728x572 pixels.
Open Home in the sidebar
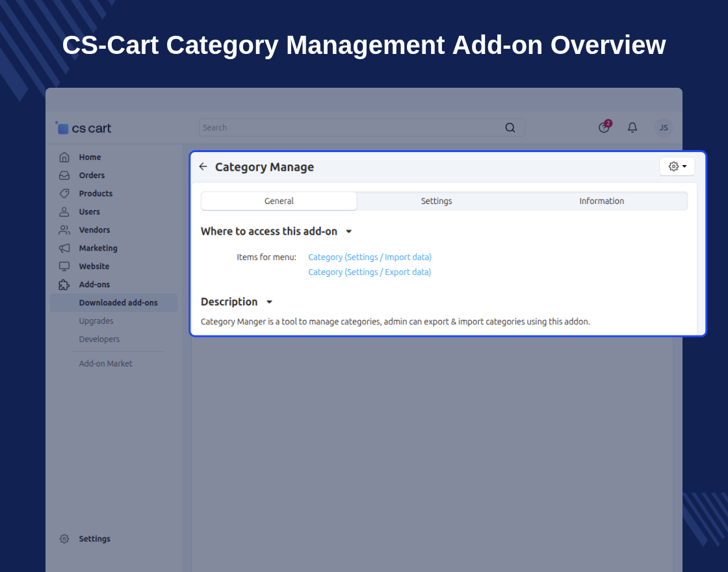click(90, 157)
